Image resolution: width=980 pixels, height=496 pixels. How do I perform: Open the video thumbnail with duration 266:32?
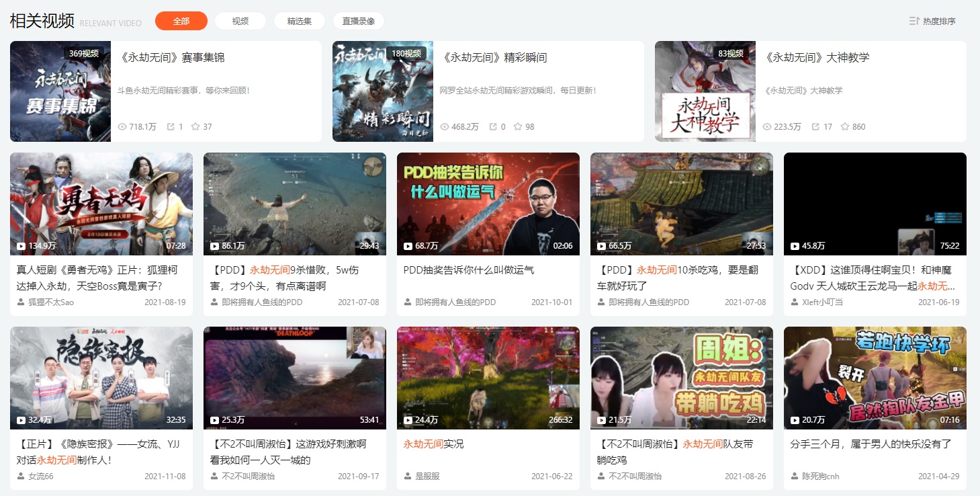[x=488, y=378]
